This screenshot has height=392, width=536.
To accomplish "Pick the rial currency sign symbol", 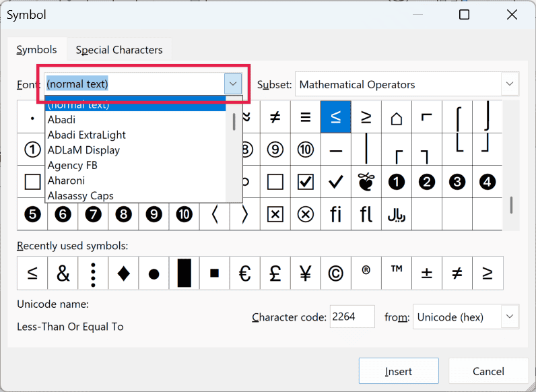I will pyautogui.click(x=397, y=214).
